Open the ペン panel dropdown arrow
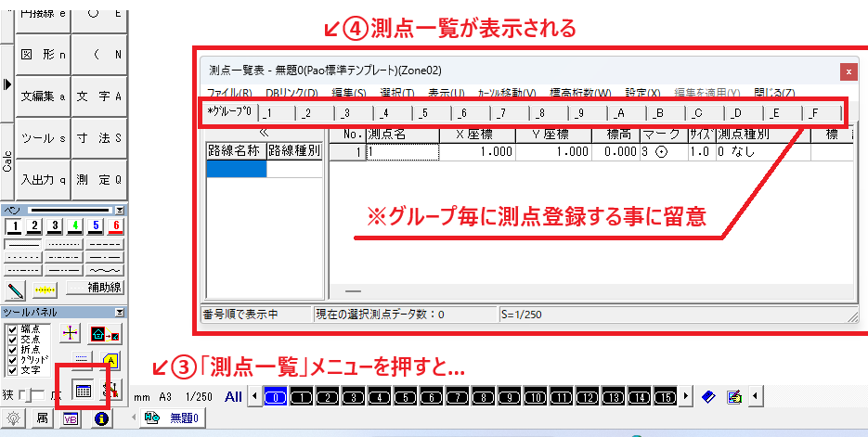This screenshot has width=868, height=437. click(x=120, y=211)
